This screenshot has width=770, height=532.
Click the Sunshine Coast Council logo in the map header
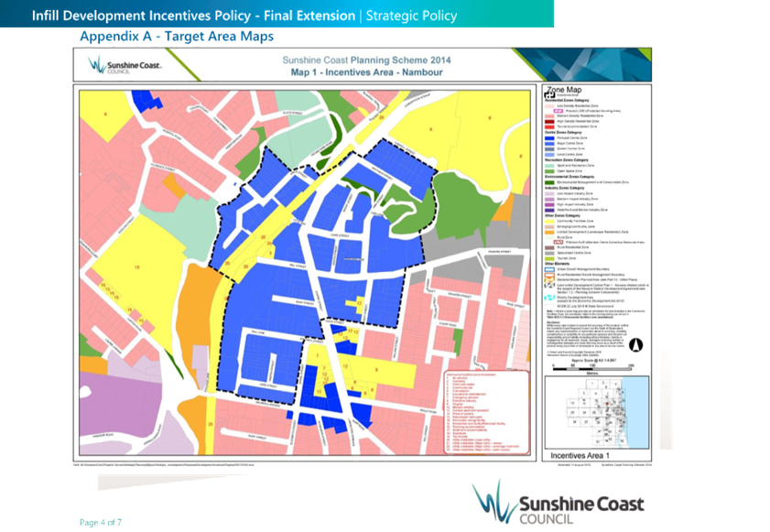114,66
